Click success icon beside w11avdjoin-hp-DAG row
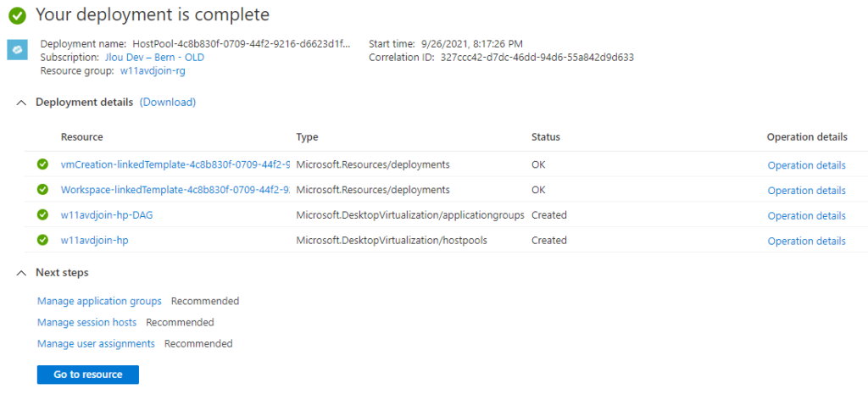Screen dimensions: 868x400 [x=42, y=215]
